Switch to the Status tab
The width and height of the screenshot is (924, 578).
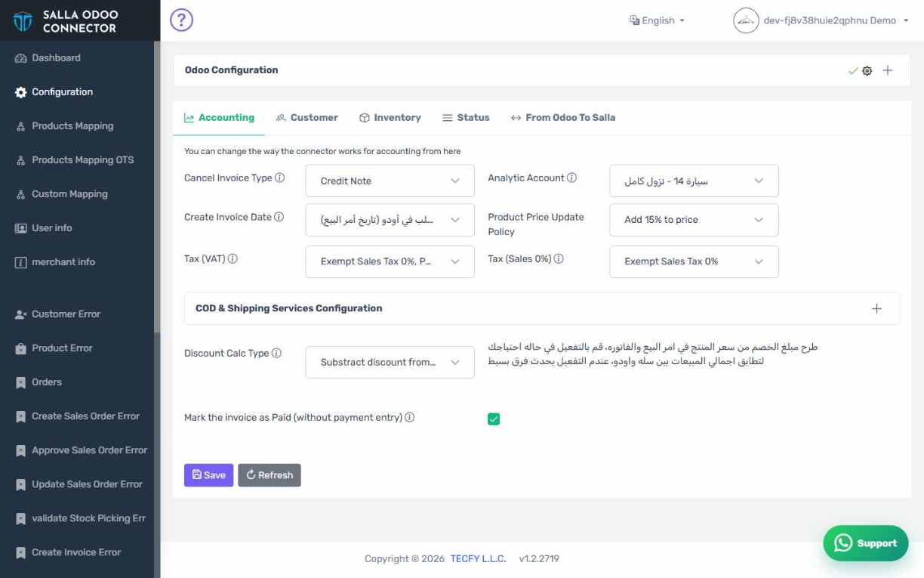tap(466, 118)
